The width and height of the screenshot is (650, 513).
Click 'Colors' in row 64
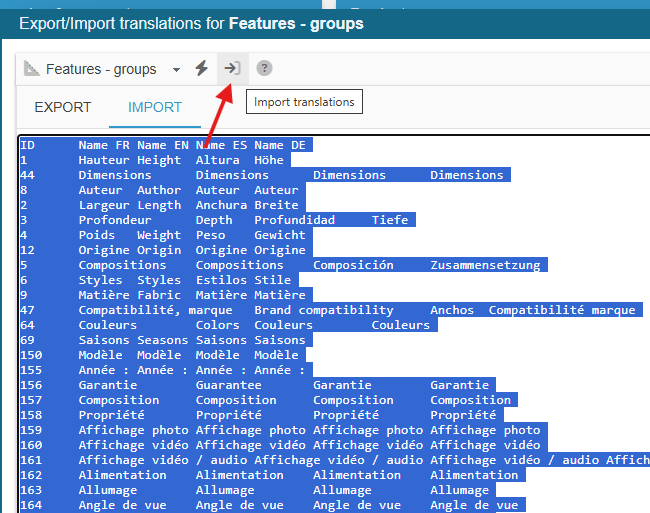[x=218, y=325]
